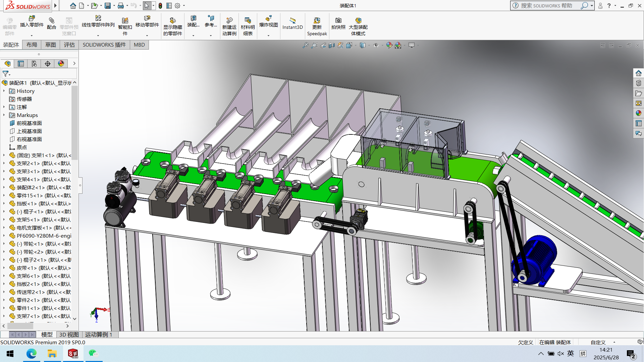Screen dimensions: 644x362
Task: Switch to the 布局 (Layout) tab
Action: (x=32, y=45)
